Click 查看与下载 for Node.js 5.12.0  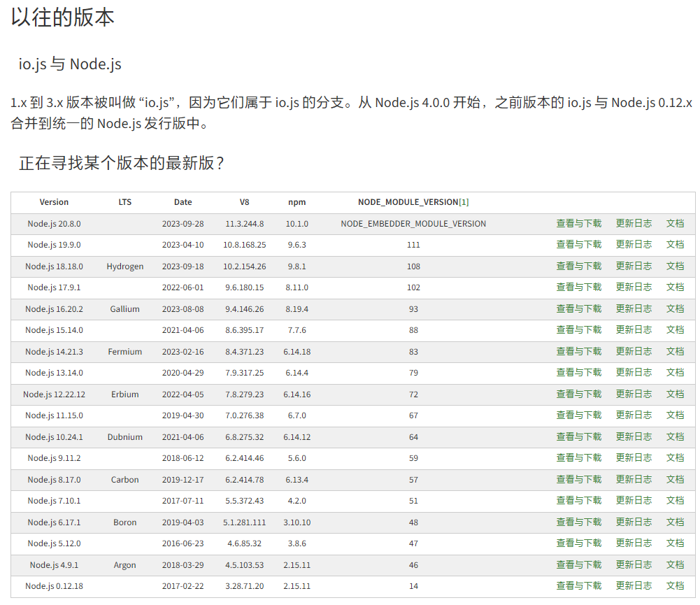pos(578,543)
